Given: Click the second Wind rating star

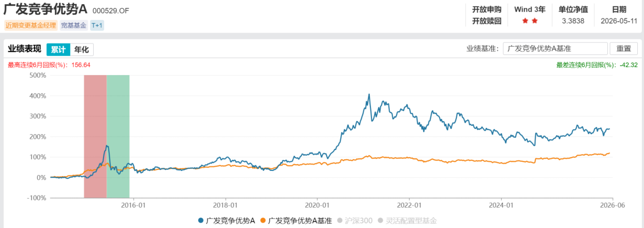Looking at the screenshot, I should pos(535,21).
